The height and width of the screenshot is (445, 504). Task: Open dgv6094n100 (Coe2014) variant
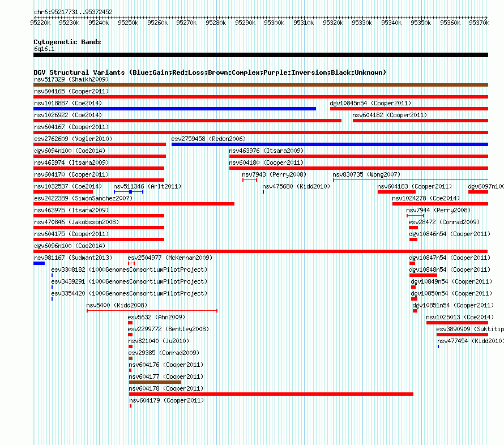pyautogui.click(x=70, y=151)
